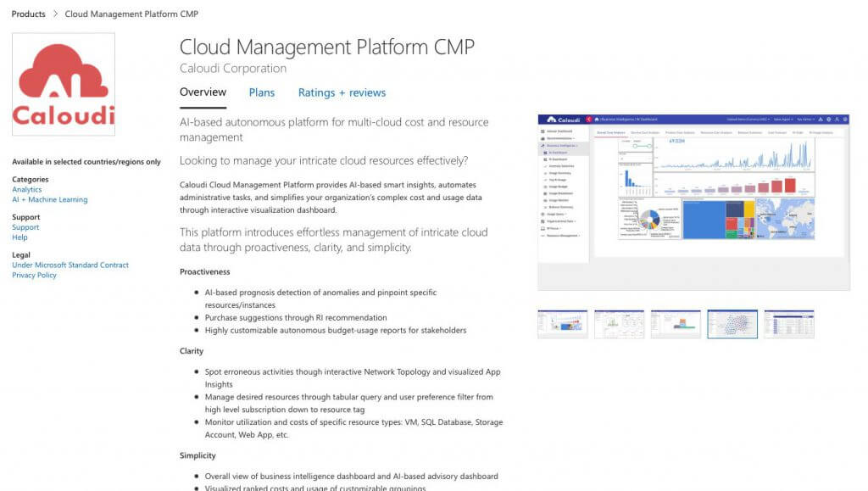Click bullet about interactive Network Topology
Screen dimensions: 868x491
[353, 378]
